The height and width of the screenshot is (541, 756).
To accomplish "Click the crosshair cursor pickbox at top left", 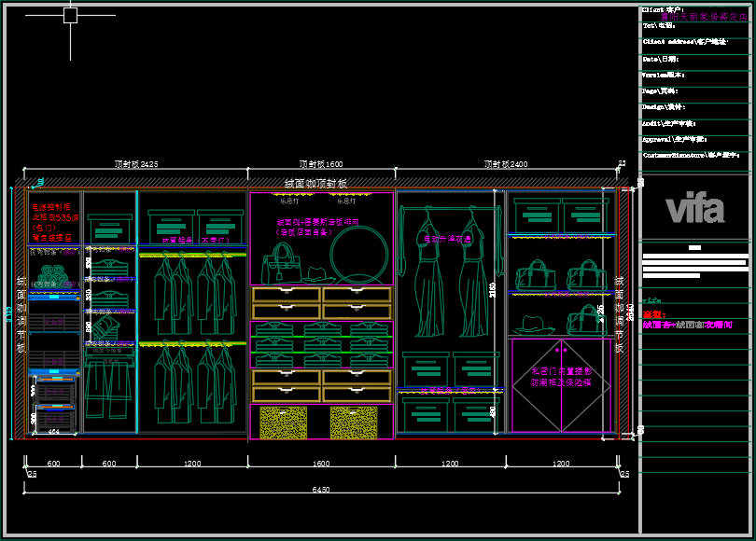I will point(70,15).
